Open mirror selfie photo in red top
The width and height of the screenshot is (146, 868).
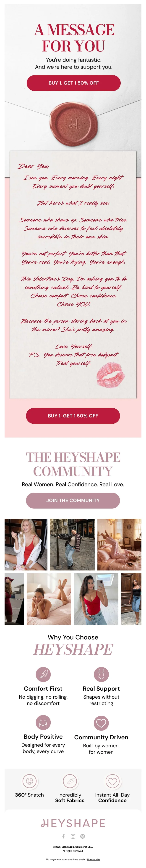click(x=96, y=599)
